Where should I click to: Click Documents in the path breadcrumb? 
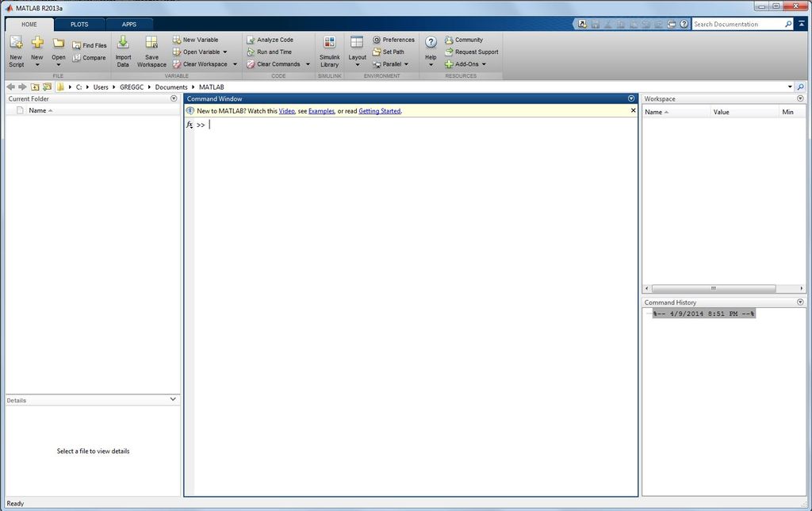tap(171, 87)
